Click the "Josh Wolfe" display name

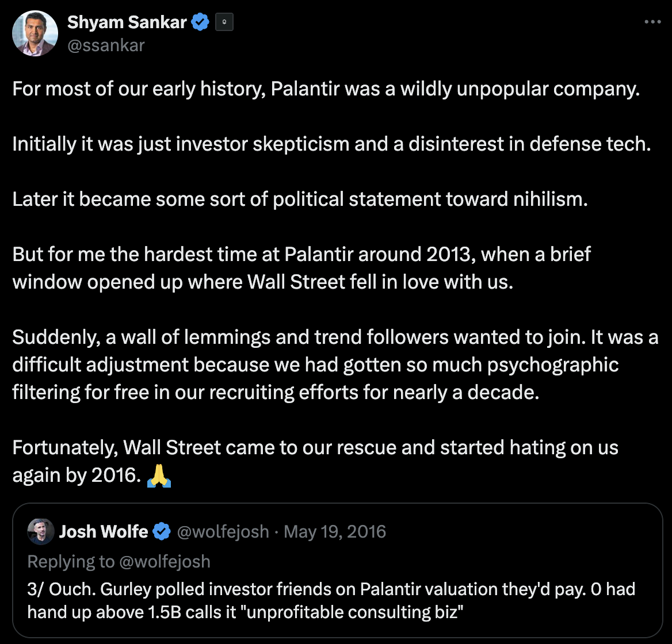pos(104,531)
